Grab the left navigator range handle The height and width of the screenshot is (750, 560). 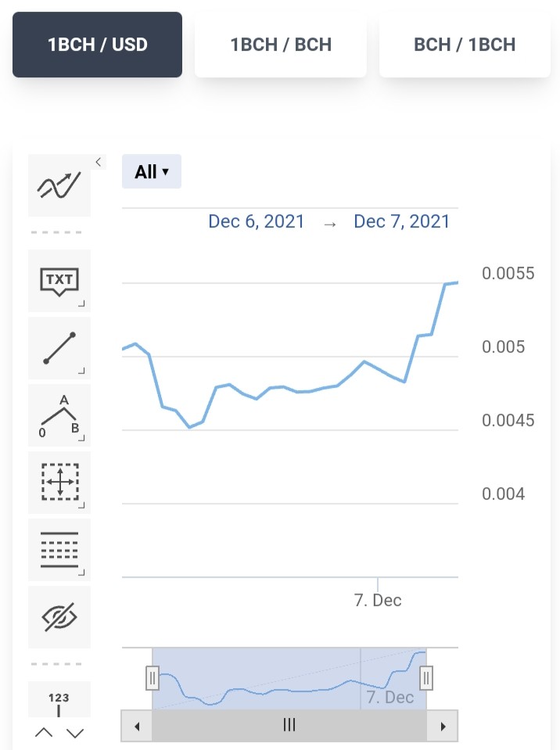[152, 678]
